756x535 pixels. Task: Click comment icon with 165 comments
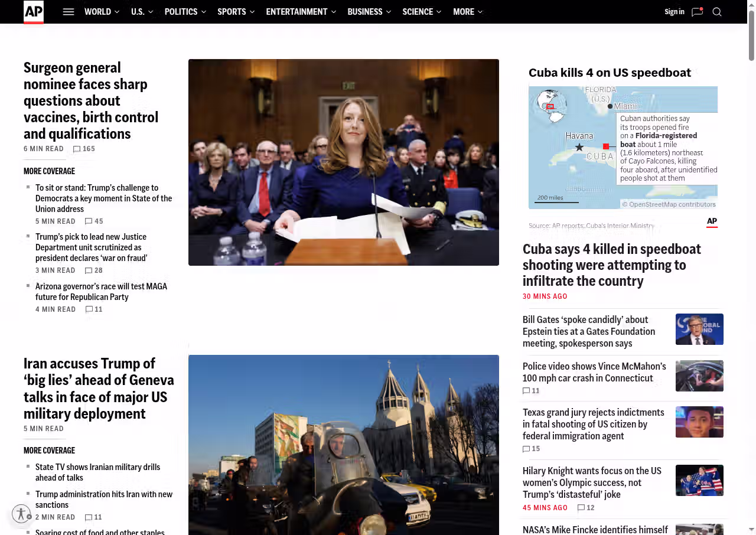pyautogui.click(x=77, y=149)
